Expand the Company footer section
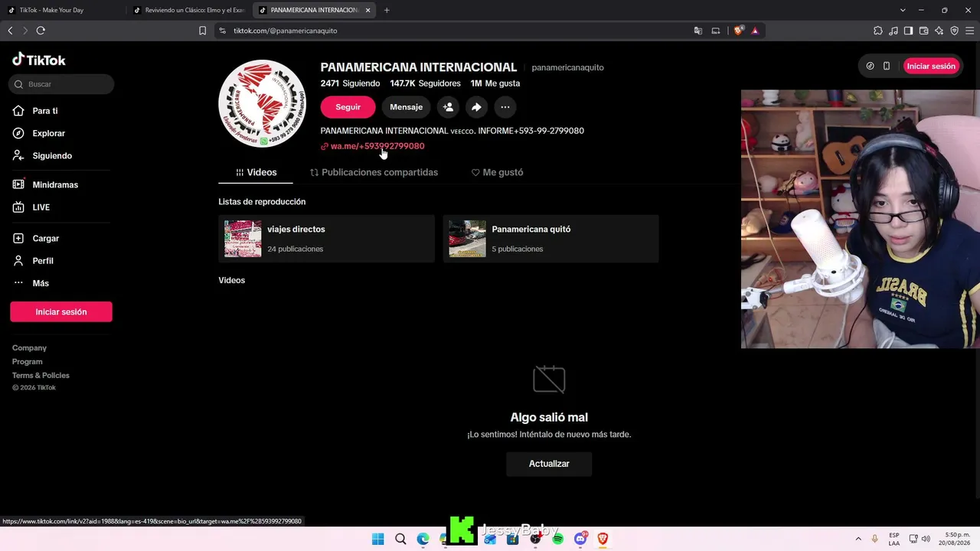Screen dimensions: 980x551 (x=29, y=348)
